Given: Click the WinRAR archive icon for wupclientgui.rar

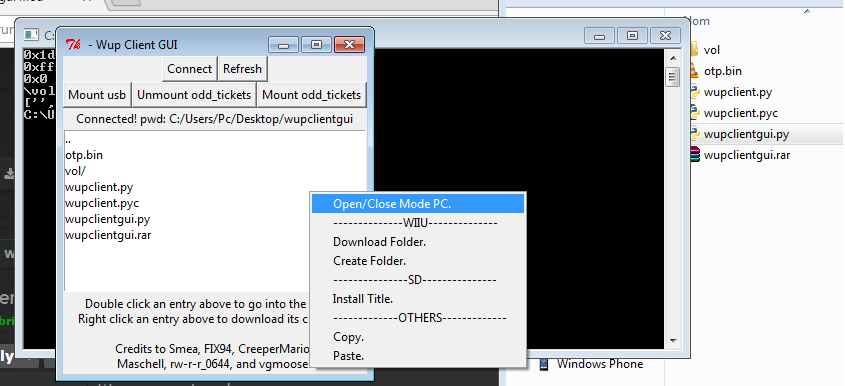Looking at the screenshot, I should click(x=694, y=155).
